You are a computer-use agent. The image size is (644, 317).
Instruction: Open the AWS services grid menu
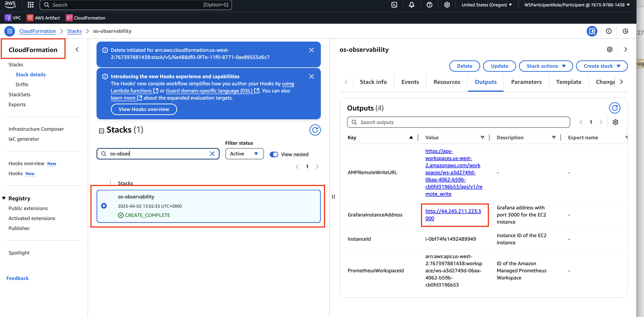[x=30, y=5]
